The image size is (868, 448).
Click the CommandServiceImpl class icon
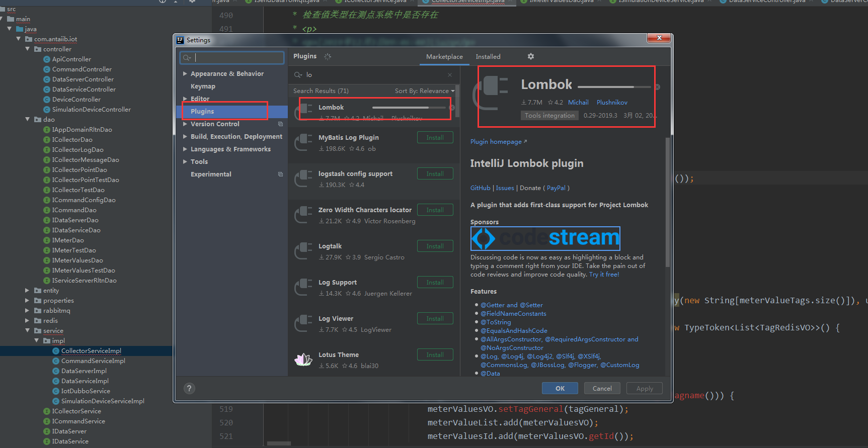coord(56,361)
